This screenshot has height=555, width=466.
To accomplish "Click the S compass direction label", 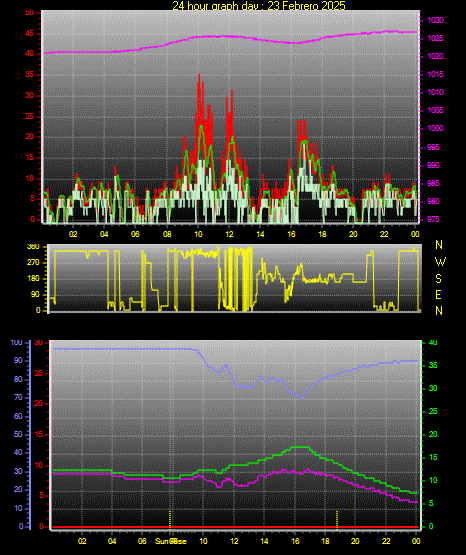I will click(x=438, y=279).
